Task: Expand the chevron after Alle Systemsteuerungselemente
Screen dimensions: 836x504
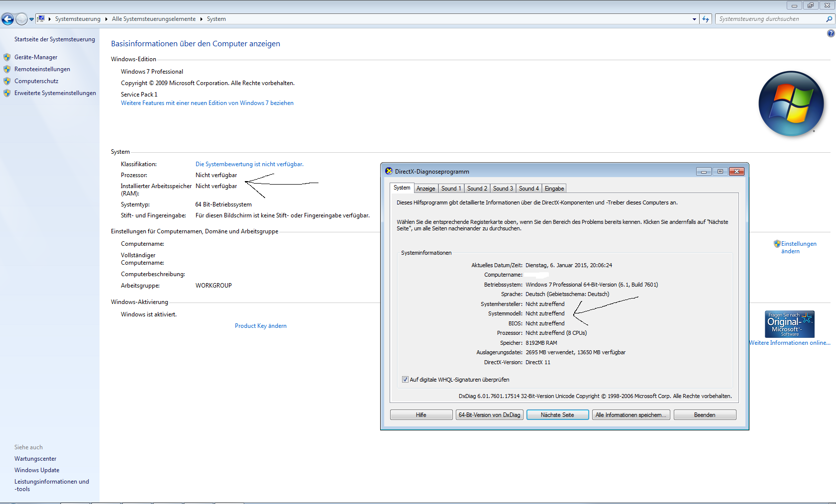Action: 201,19
